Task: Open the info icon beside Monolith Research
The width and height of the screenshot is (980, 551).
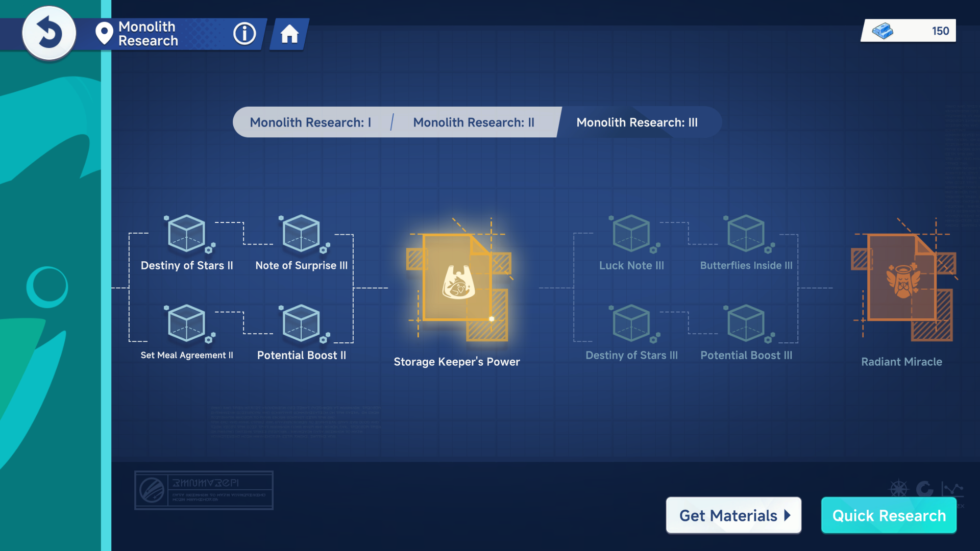Action: (x=244, y=34)
